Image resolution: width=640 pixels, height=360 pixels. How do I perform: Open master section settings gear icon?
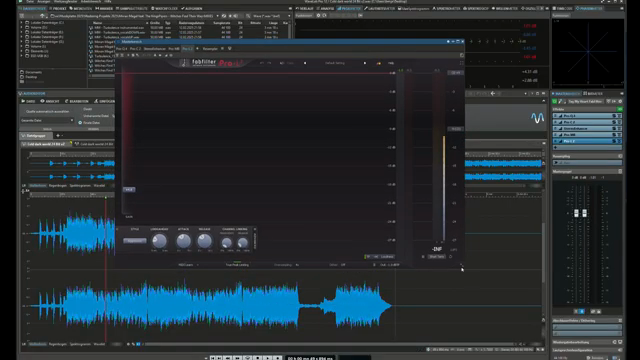(620, 101)
